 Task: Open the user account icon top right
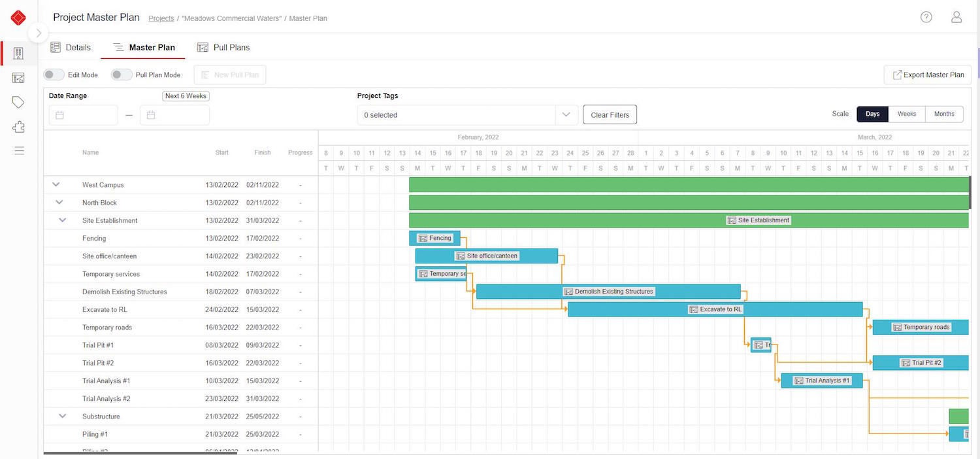tap(956, 17)
